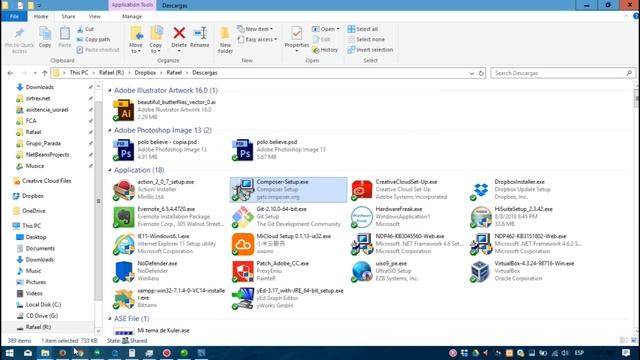
Task: Collapse the Adobe Illustrator Artwork 16.0 group
Action: click(x=110, y=91)
